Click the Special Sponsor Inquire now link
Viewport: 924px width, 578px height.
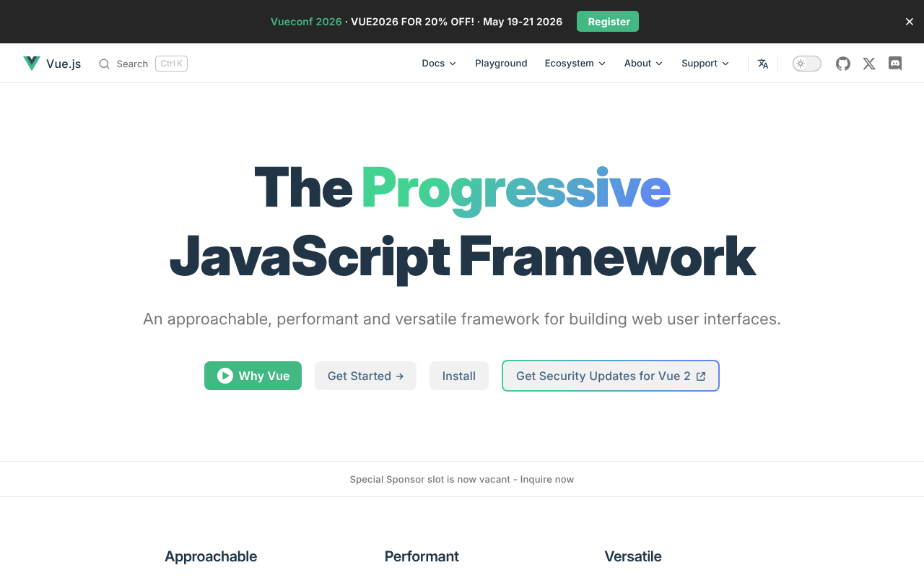pos(462,479)
